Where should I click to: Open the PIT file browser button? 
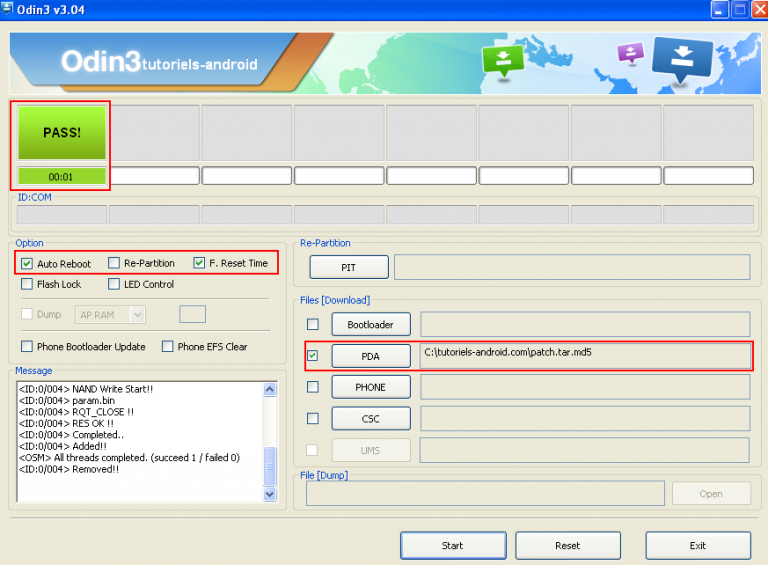coord(349,267)
